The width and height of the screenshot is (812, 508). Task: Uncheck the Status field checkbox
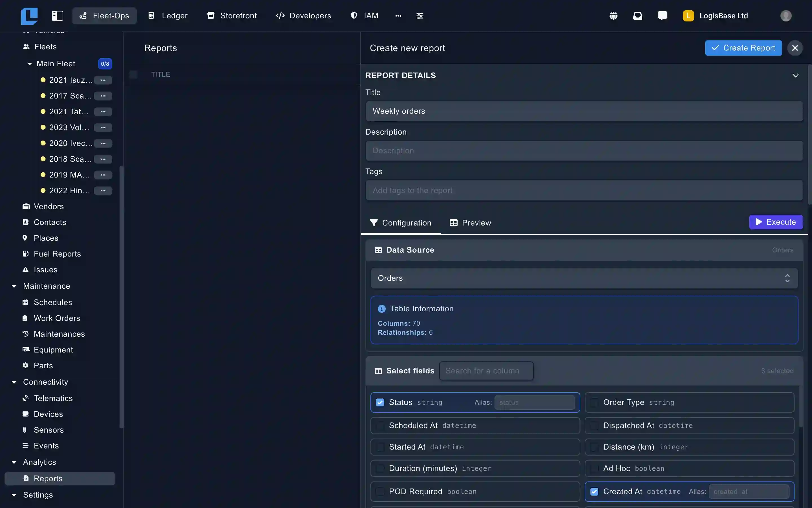[x=380, y=402]
